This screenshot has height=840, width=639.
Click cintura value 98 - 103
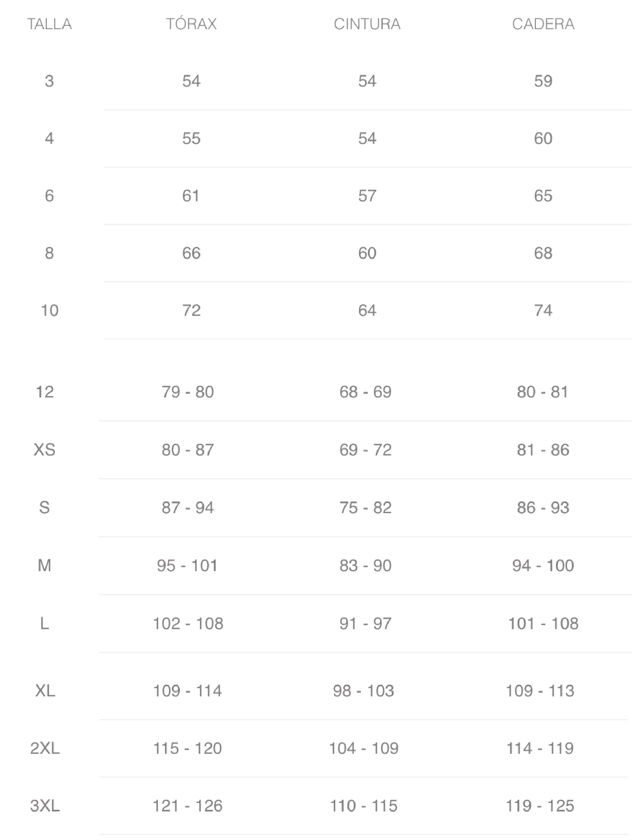point(364,691)
